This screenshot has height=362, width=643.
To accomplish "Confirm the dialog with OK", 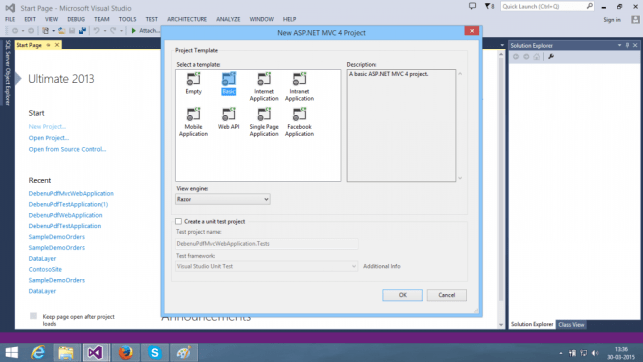I will pos(402,295).
